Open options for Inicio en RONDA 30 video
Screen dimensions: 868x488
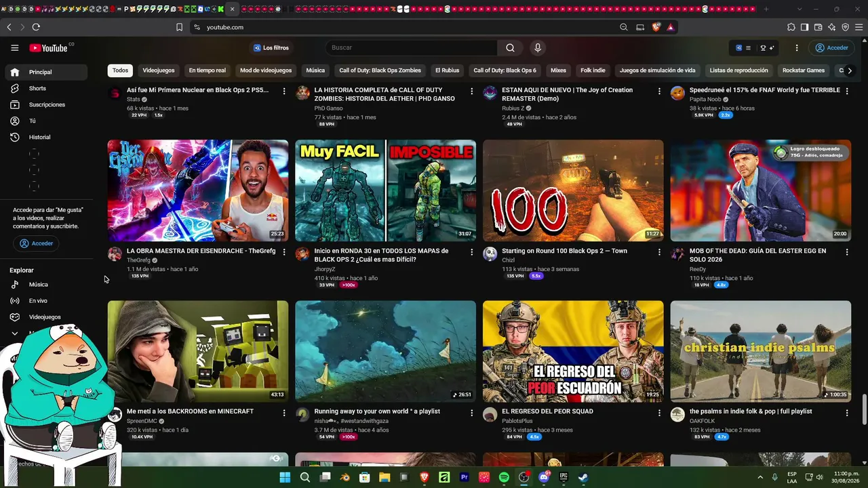pyautogui.click(x=472, y=251)
